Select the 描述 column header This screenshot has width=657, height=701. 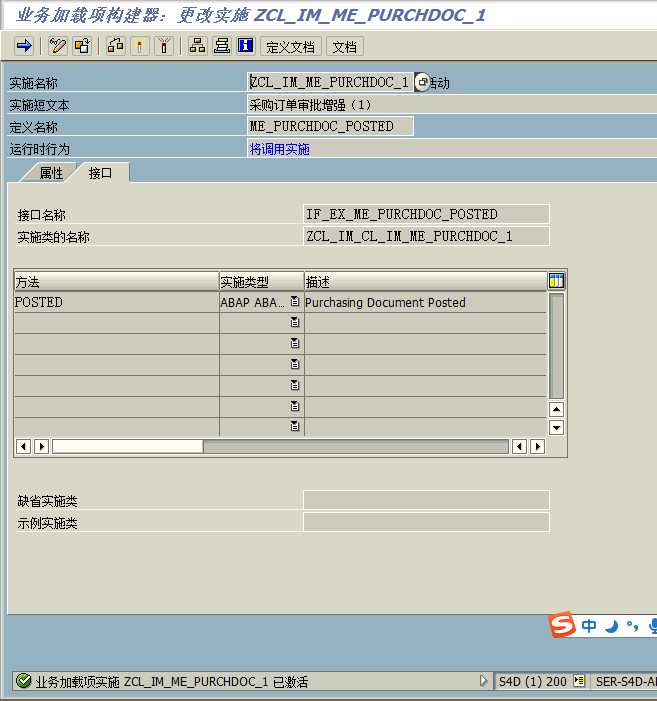pos(425,281)
